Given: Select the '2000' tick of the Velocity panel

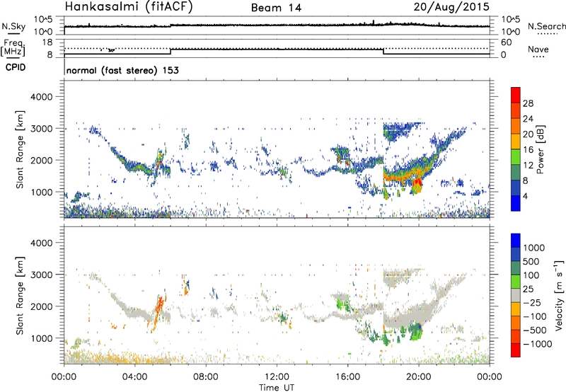Looking at the screenshot, I should (42, 306).
